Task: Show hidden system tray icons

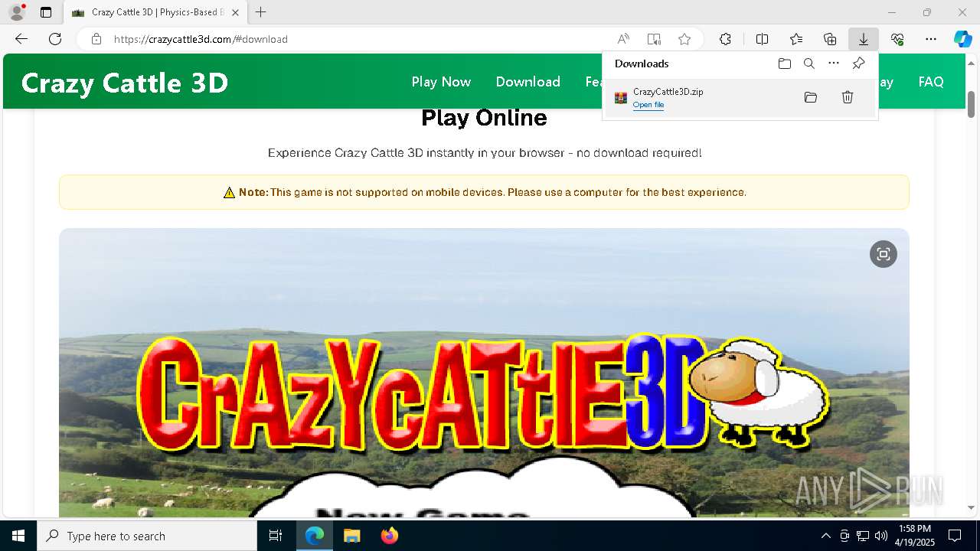Action: tap(825, 536)
